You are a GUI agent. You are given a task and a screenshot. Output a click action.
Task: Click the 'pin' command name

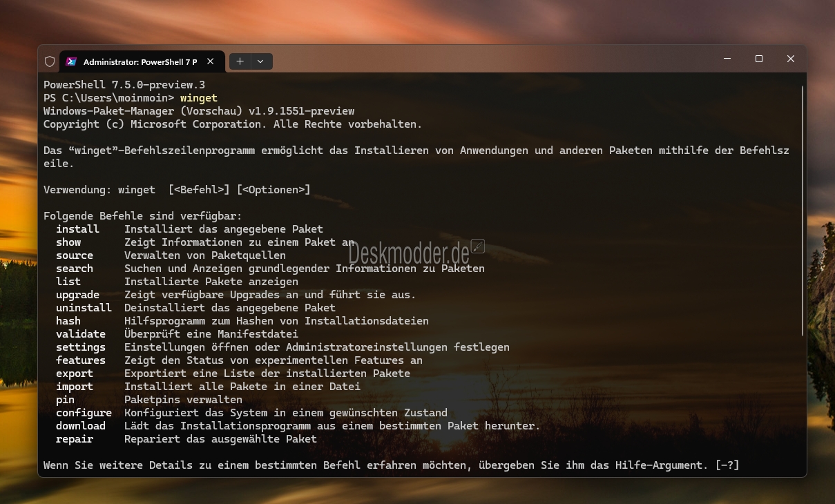65,400
